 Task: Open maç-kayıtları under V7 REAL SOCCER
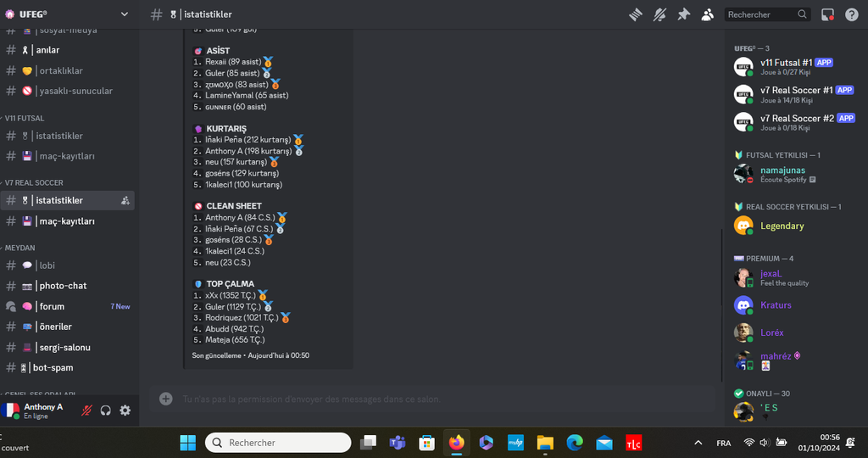tap(67, 221)
